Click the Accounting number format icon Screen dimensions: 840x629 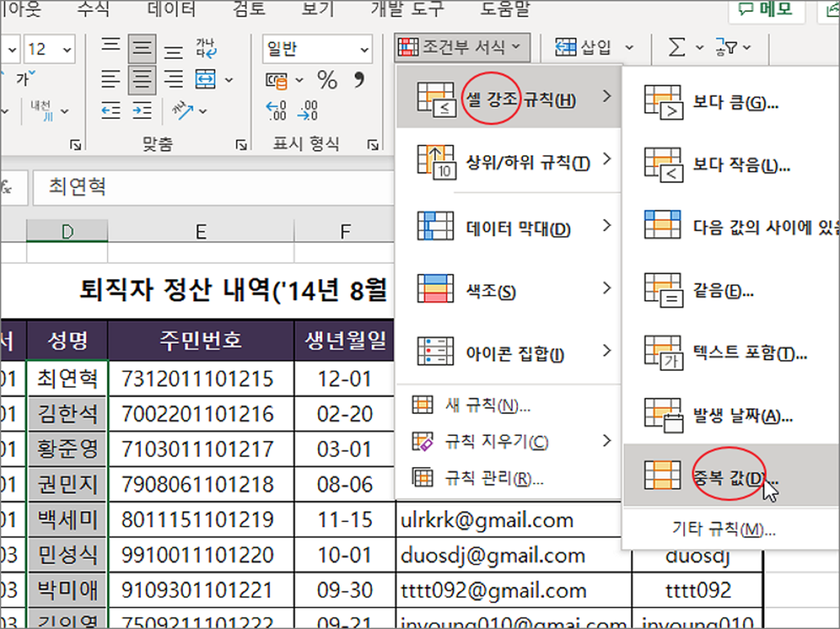277,81
